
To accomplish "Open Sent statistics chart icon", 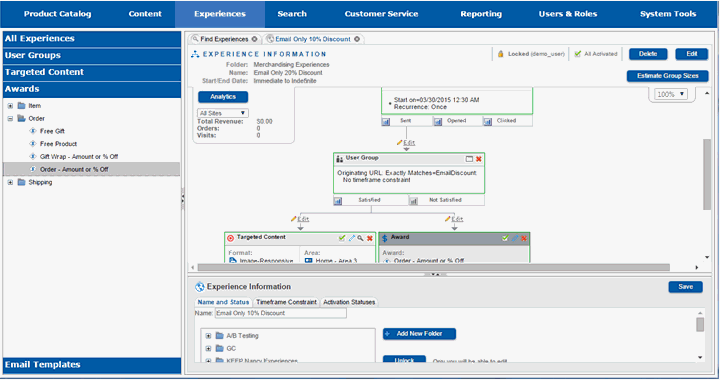I will (x=386, y=121).
